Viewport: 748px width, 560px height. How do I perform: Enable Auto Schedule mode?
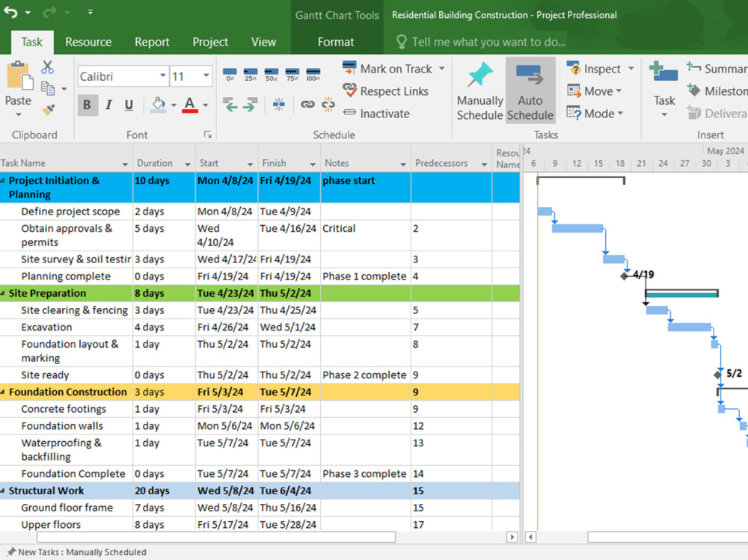pyautogui.click(x=530, y=90)
